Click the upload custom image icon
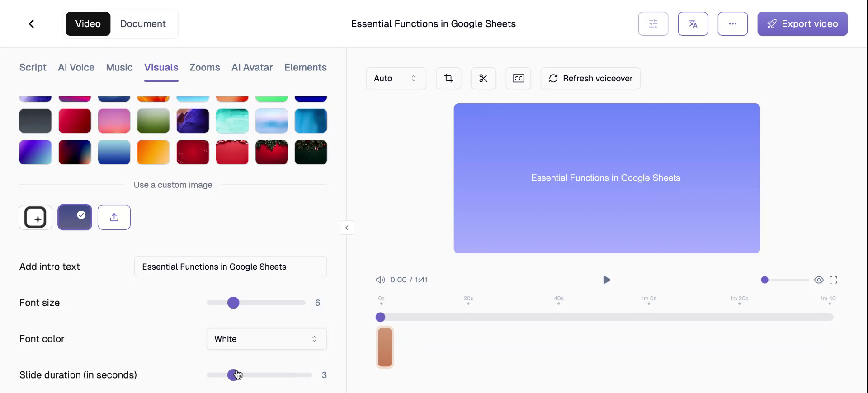The image size is (868, 393). coord(114,217)
